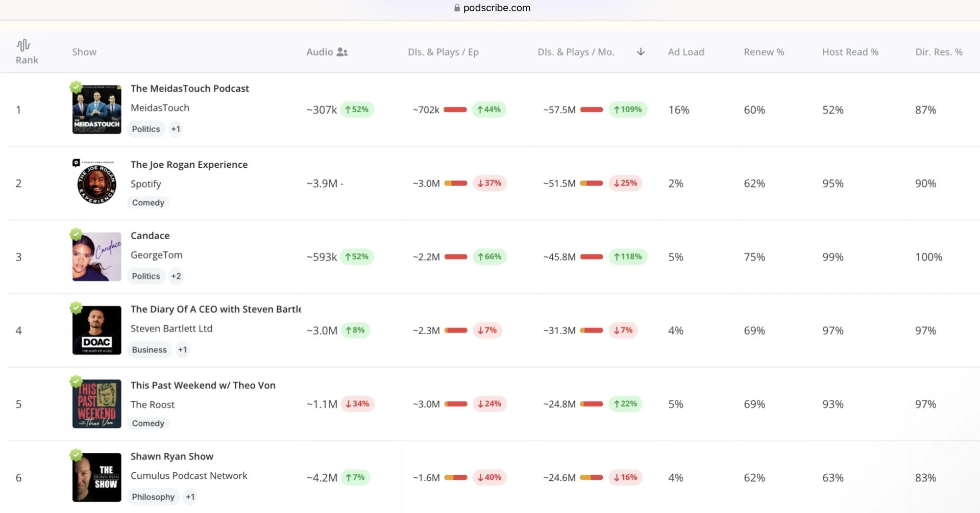Expand the +1 categories on MeidasTouch row
The height and width of the screenshot is (513, 980).
(x=176, y=129)
